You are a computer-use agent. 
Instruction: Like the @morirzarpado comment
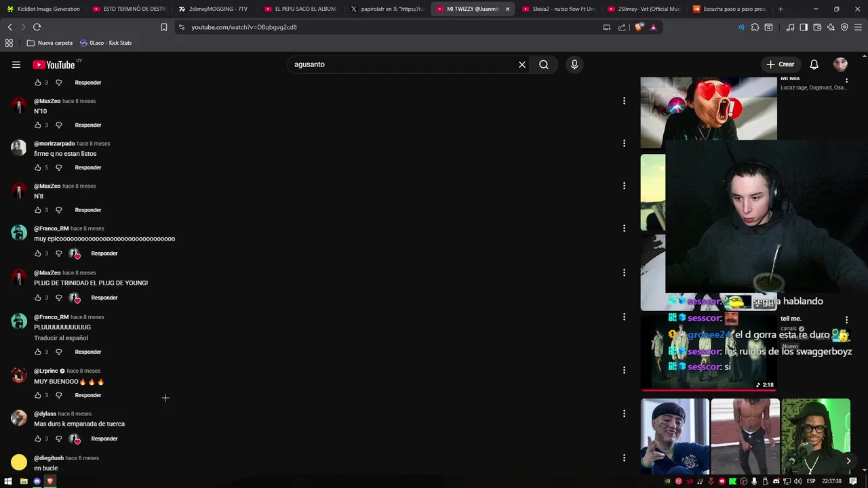[38, 167]
